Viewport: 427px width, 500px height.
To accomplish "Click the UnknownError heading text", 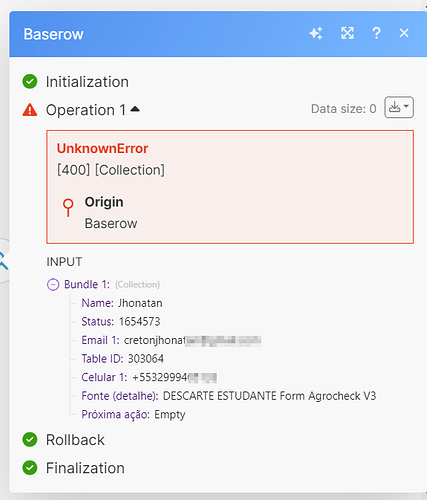I will pos(102,149).
